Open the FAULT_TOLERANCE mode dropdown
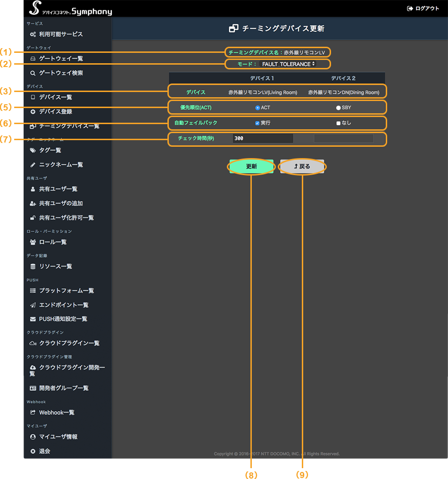 click(288, 64)
